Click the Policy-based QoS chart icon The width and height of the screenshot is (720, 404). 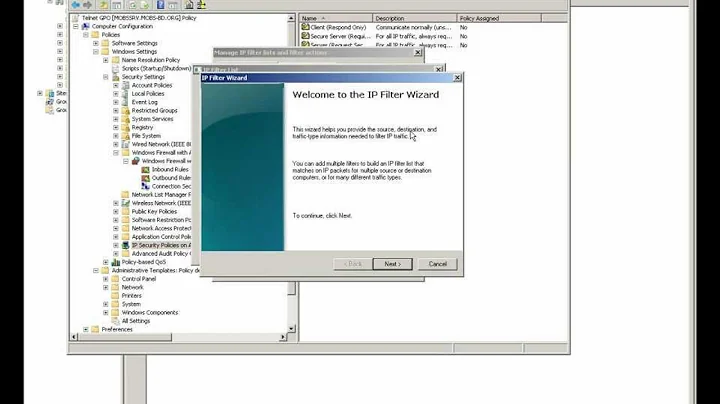[116, 262]
